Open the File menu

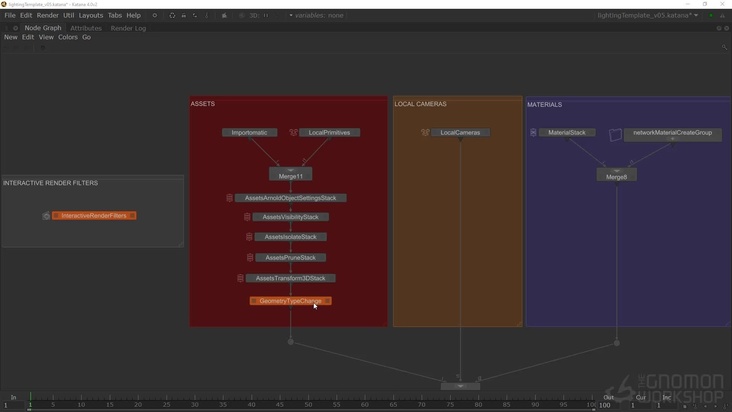(x=10, y=15)
